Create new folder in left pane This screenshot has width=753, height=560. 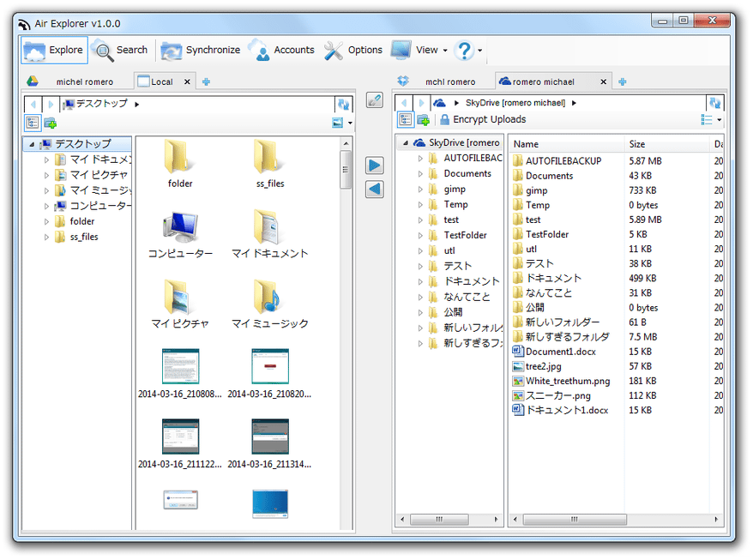point(51,123)
